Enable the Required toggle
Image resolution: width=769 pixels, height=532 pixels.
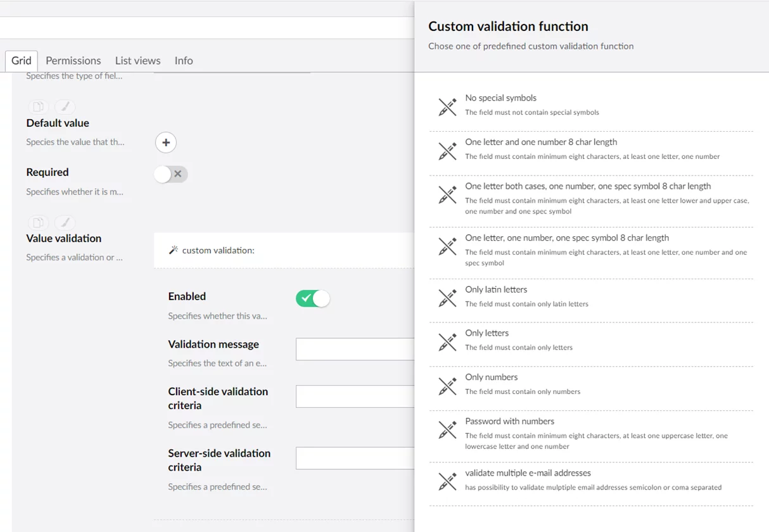pyautogui.click(x=171, y=174)
